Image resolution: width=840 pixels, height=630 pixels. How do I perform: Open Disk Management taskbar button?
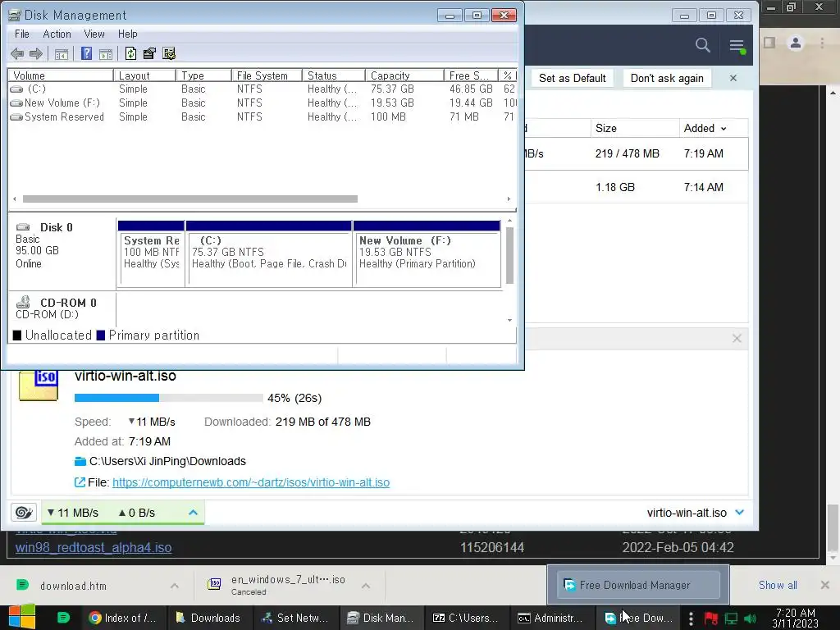[x=381, y=618]
